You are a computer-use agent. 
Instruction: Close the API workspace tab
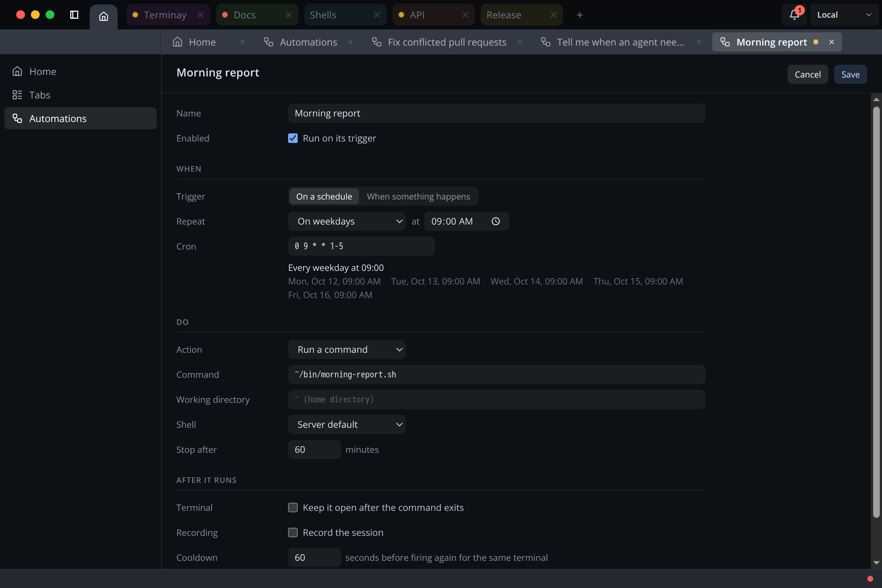pyautogui.click(x=465, y=15)
